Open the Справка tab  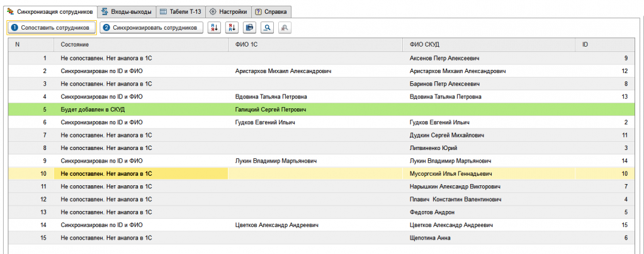pos(271,12)
